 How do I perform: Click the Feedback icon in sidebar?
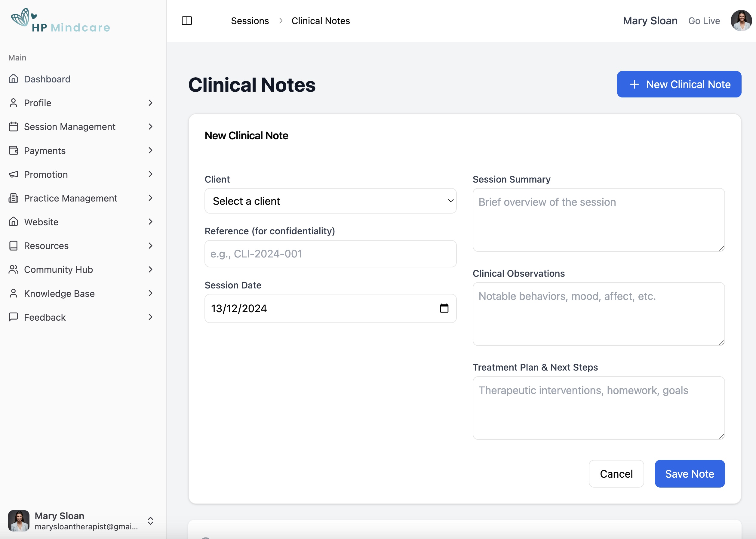click(13, 317)
